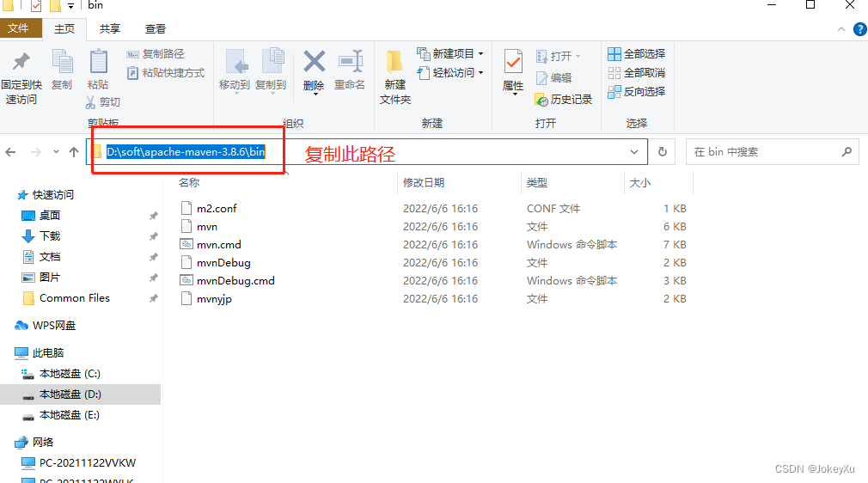
Task: Click the Move To (移动到) icon
Action: [x=236, y=62]
